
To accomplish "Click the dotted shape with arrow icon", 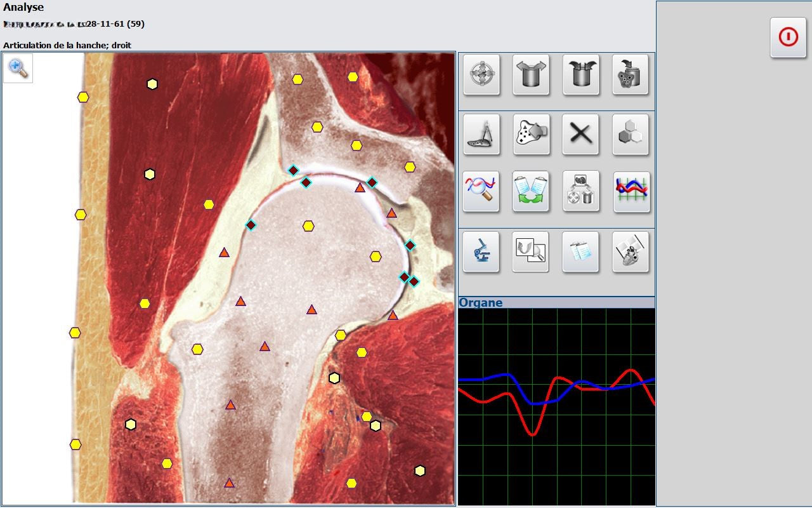I will [531, 134].
